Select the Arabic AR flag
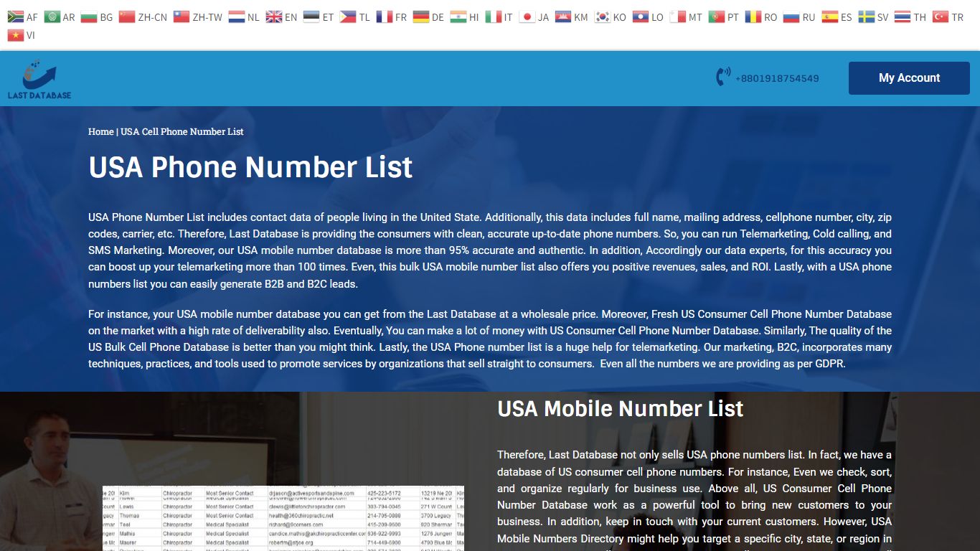980x551 pixels. click(60, 17)
